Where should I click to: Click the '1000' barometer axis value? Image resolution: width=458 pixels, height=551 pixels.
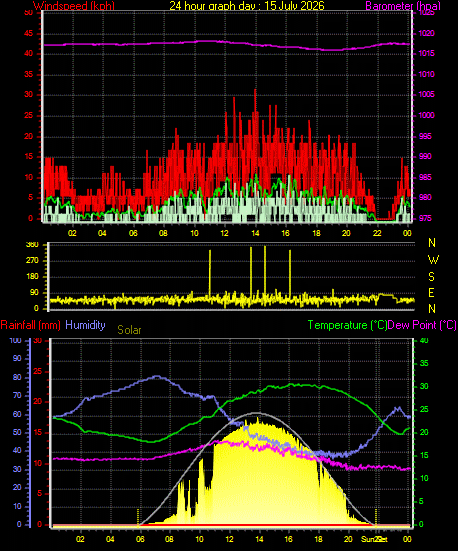426,115
